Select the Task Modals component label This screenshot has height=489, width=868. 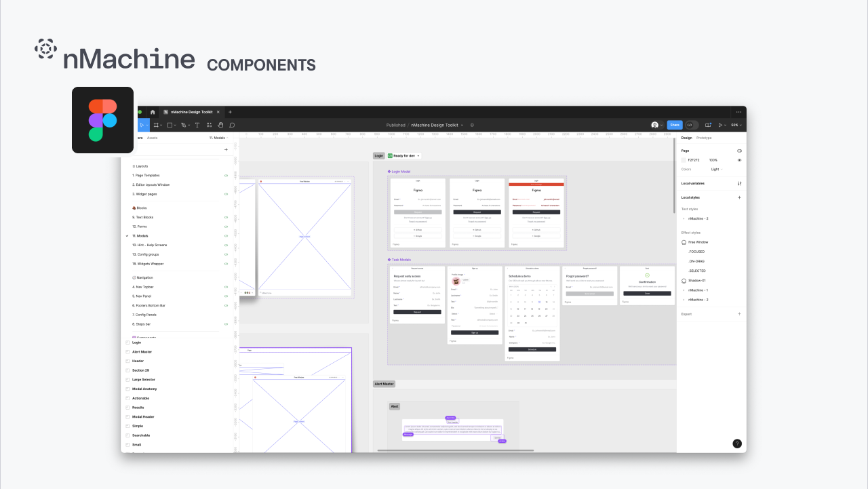coord(399,260)
